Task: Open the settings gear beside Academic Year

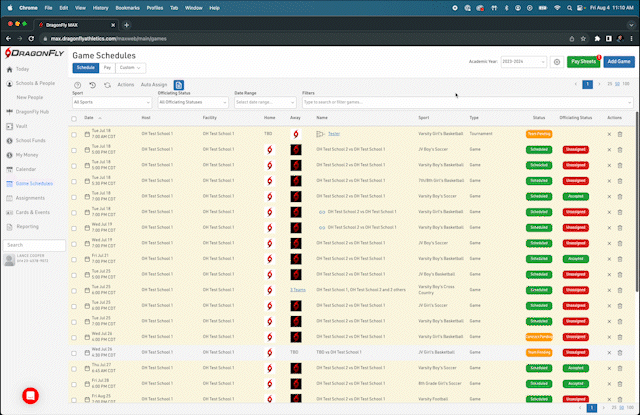Action: click(557, 62)
